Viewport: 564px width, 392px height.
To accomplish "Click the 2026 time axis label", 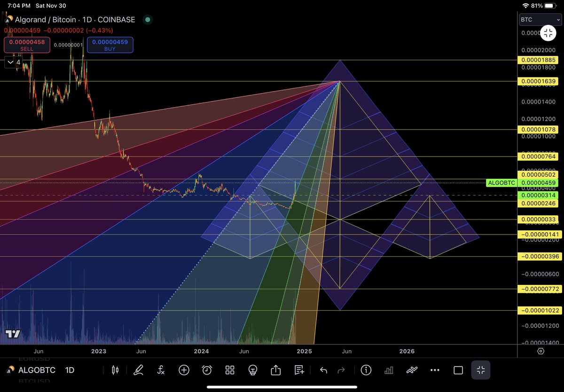I will click(x=407, y=351).
